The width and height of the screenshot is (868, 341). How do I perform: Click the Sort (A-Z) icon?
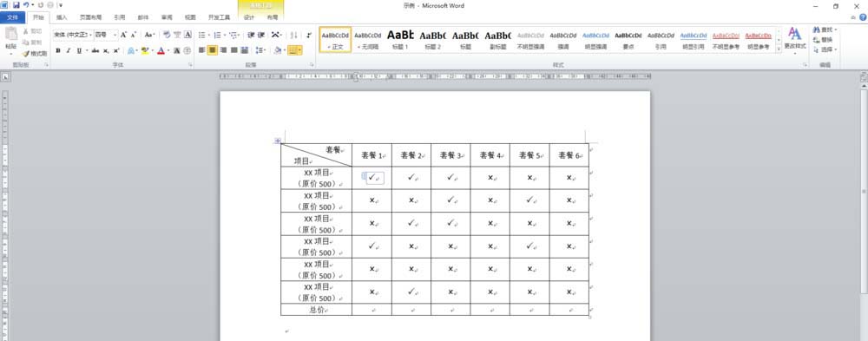click(294, 35)
